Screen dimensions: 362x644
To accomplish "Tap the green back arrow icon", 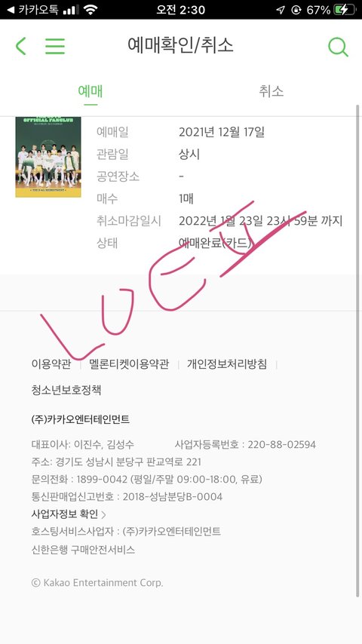I will click(20, 46).
